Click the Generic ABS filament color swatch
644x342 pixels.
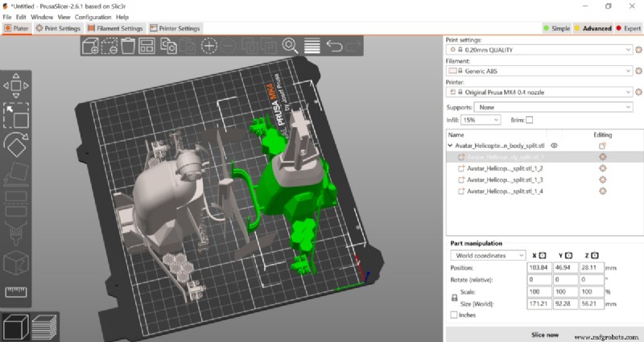pyautogui.click(x=452, y=71)
